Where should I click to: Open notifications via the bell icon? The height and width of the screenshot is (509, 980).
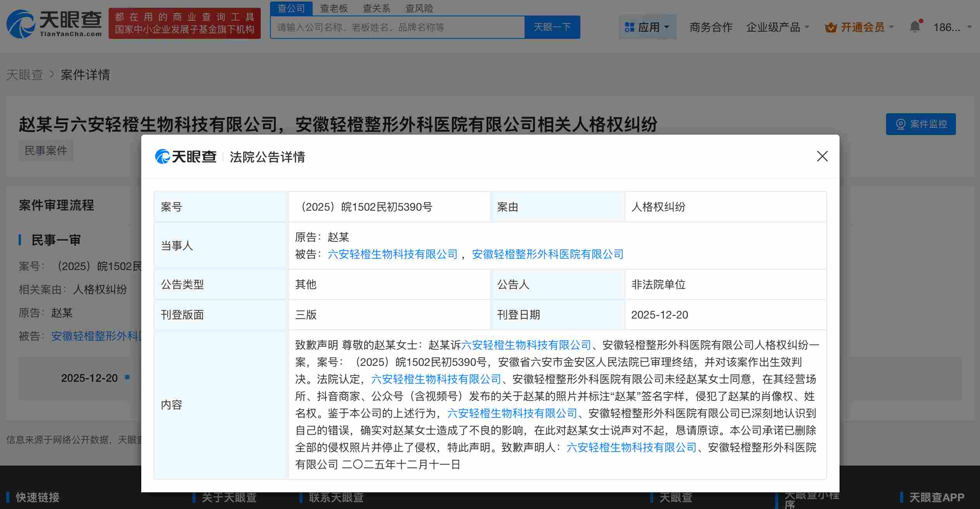[x=914, y=25]
